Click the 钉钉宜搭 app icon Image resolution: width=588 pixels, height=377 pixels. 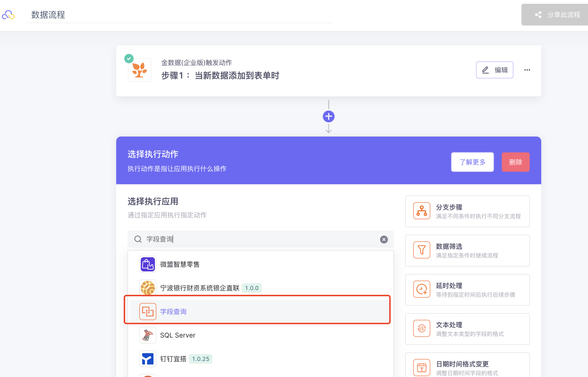coord(148,359)
